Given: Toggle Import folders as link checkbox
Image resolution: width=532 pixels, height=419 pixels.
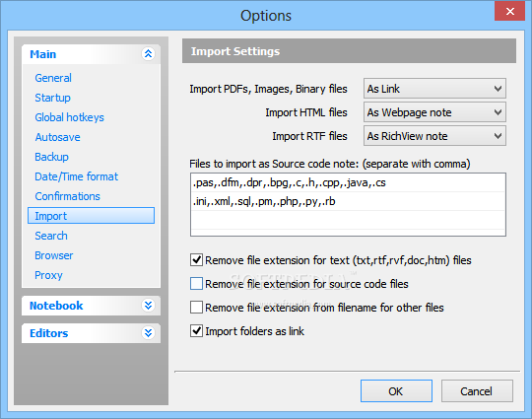Looking at the screenshot, I should [x=196, y=330].
